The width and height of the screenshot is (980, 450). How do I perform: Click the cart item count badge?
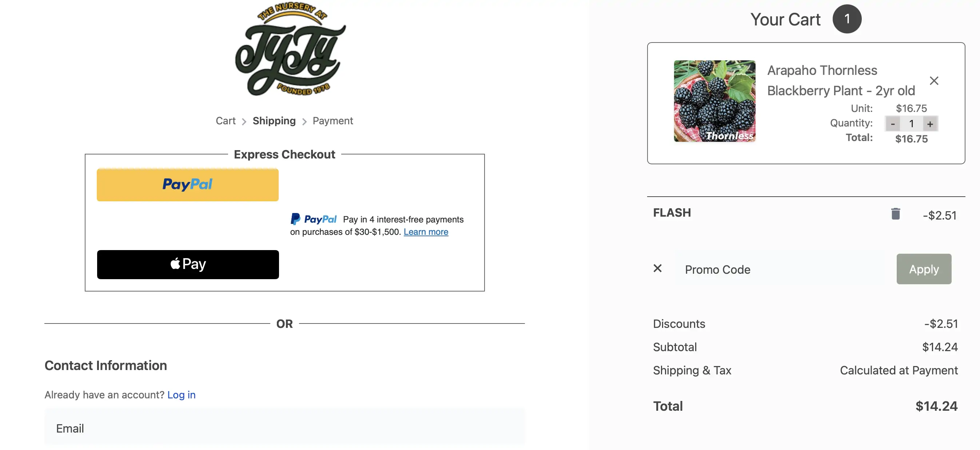(x=846, y=19)
